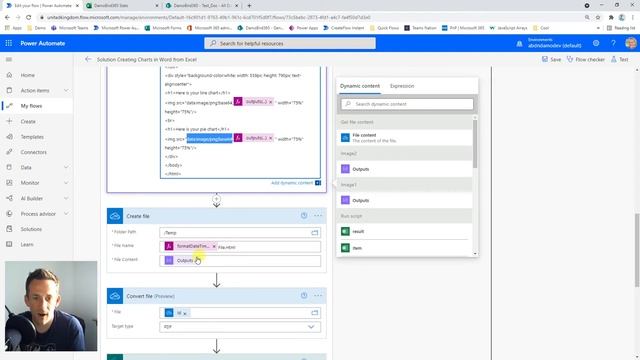Select File content dynamic item

pos(405,138)
